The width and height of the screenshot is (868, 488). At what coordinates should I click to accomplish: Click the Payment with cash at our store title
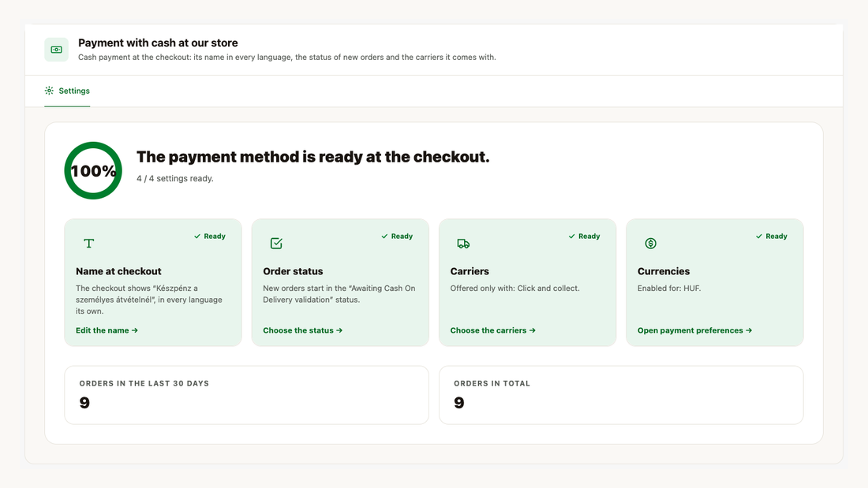tap(158, 43)
